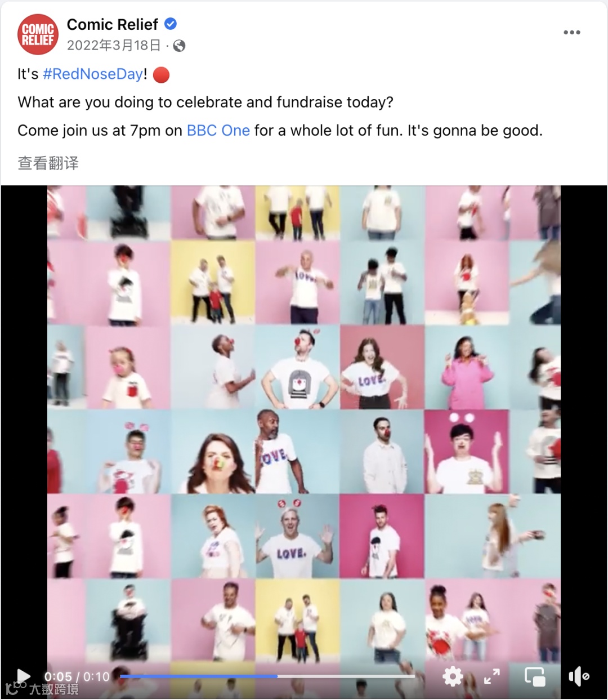Screen dimensions: 608x700
Task: Click the video time display 0:05 / 0:10
Action: tap(77, 676)
